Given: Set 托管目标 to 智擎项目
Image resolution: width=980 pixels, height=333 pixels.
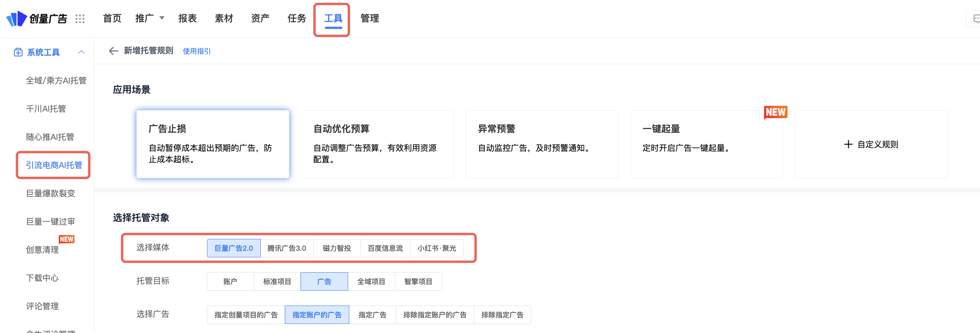Looking at the screenshot, I should (418, 281).
